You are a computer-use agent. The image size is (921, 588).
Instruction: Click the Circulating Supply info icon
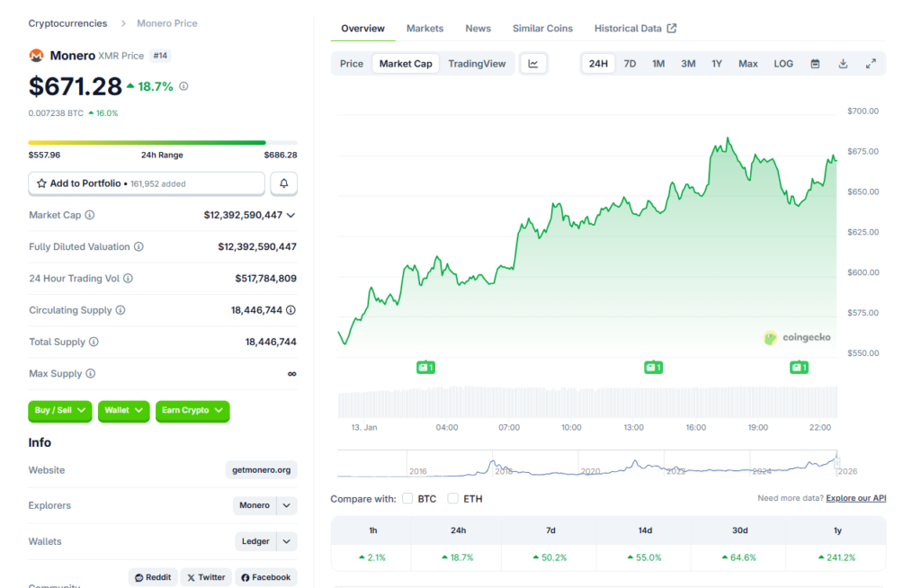[x=121, y=310]
